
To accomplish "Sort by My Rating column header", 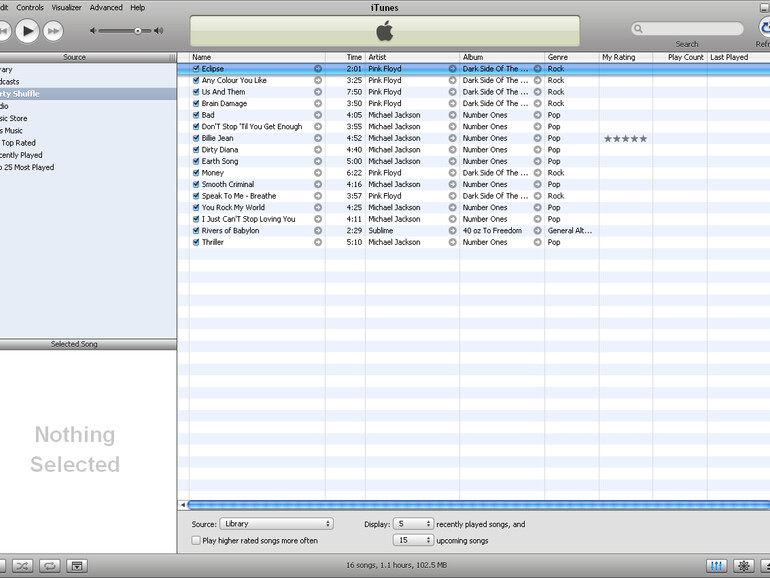I will (626, 57).
